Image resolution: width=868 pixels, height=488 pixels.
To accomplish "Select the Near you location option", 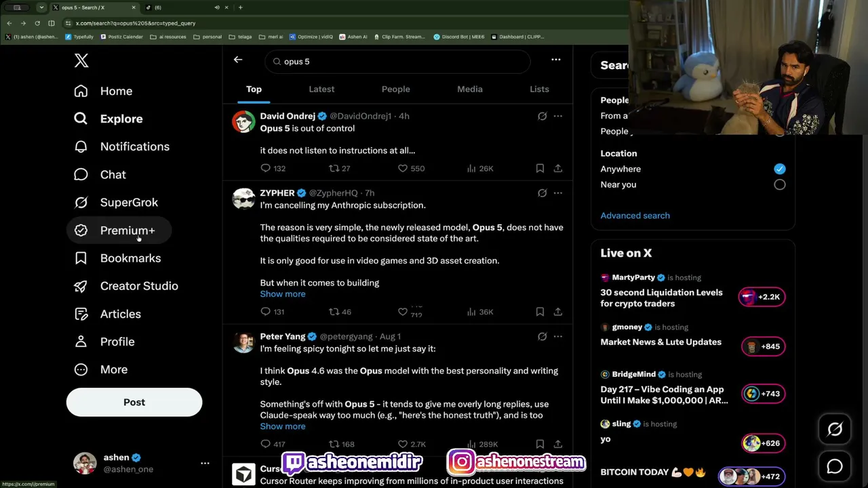I will point(780,184).
